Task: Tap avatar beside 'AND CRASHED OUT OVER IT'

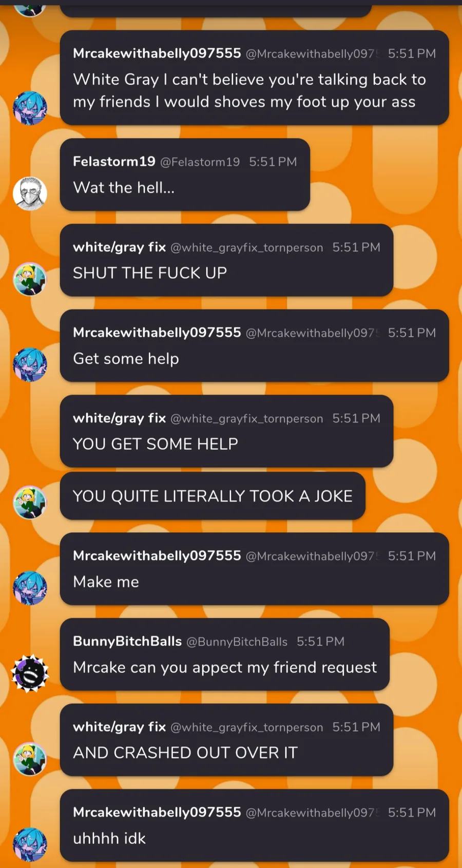Action: (x=30, y=759)
